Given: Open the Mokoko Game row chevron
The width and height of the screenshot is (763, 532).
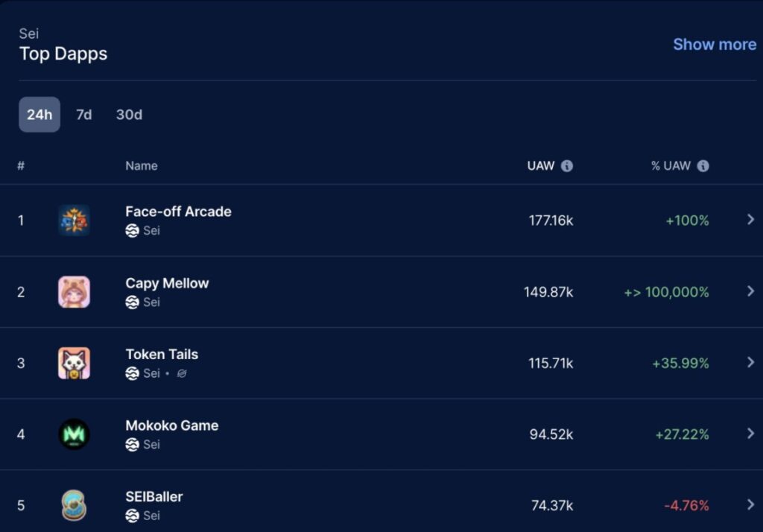Looking at the screenshot, I should tap(750, 434).
